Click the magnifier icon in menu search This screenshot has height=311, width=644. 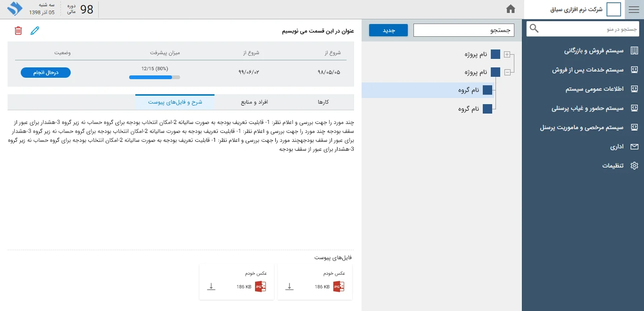534,29
